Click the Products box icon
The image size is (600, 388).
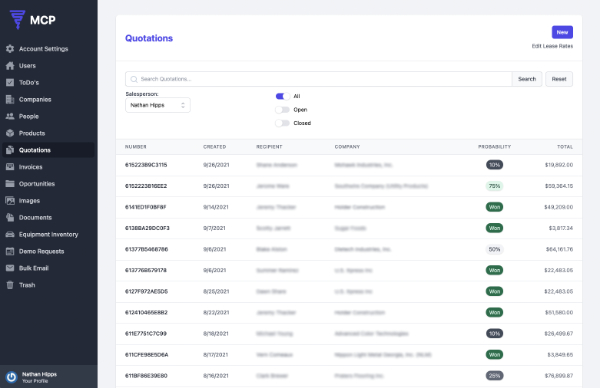pyautogui.click(x=10, y=133)
